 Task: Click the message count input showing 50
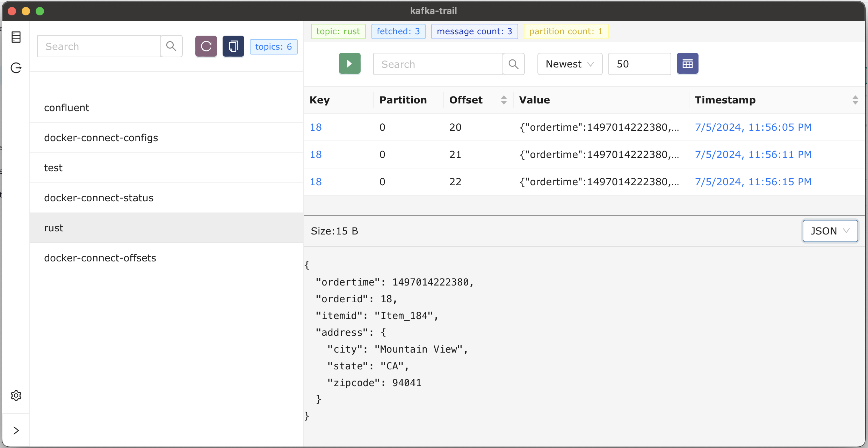pyautogui.click(x=639, y=64)
